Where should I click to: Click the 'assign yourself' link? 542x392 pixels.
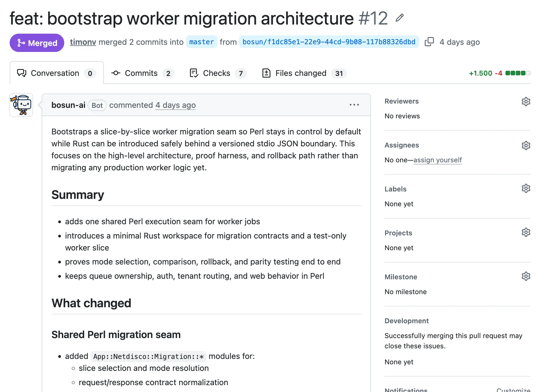437,160
